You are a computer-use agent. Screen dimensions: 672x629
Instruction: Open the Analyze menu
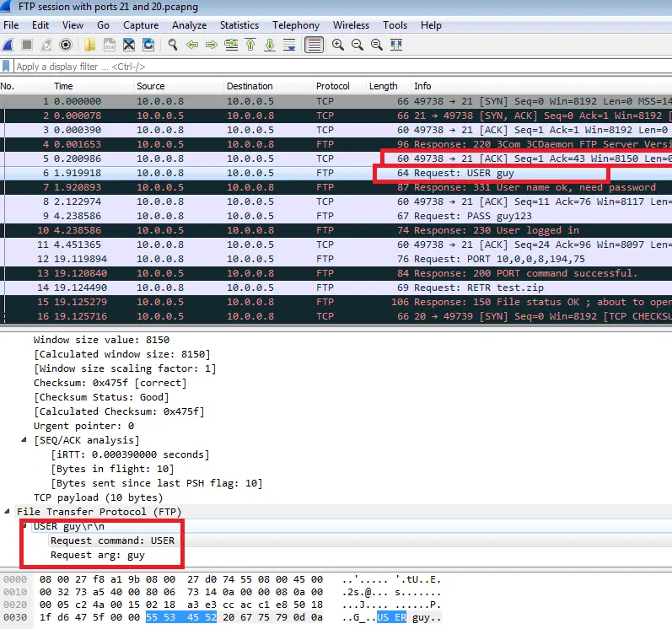pos(190,25)
